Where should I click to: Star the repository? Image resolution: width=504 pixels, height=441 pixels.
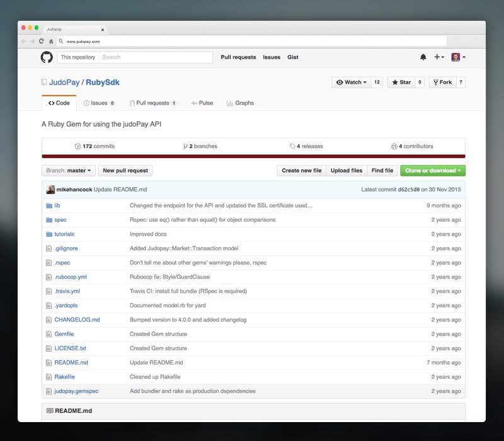tap(401, 83)
